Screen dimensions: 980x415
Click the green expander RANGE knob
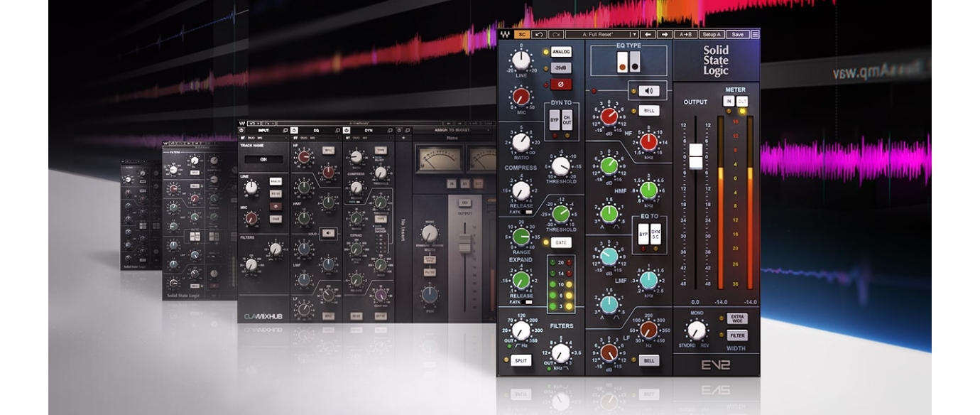(x=521, y=237)
